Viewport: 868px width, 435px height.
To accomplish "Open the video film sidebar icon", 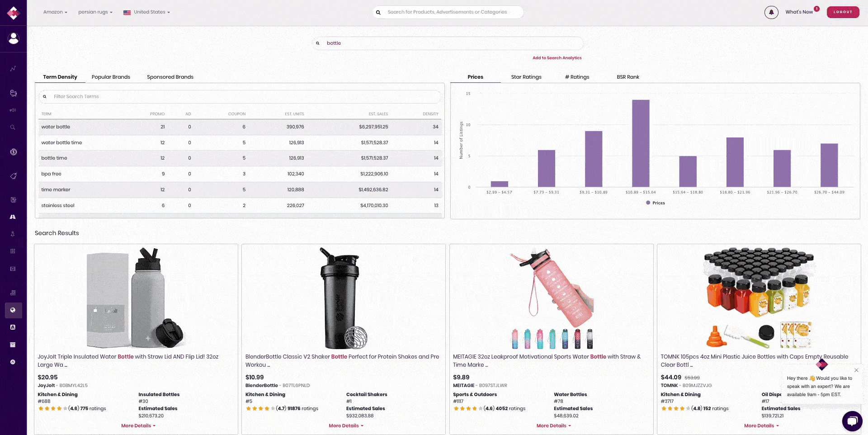I will [13, 269].
